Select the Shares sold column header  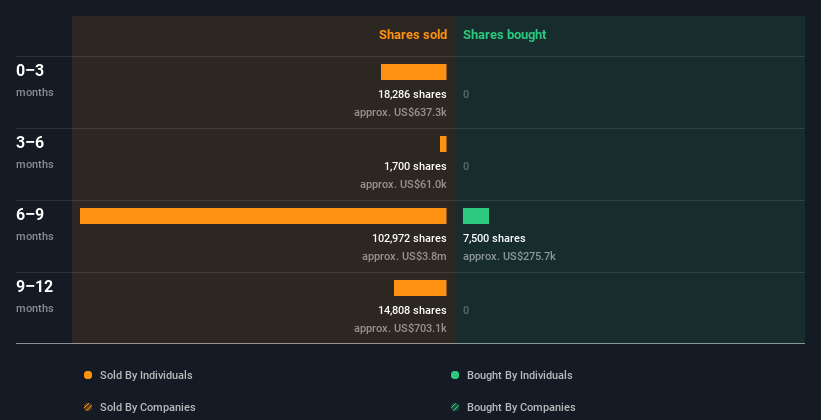click(x=413, y=35)
